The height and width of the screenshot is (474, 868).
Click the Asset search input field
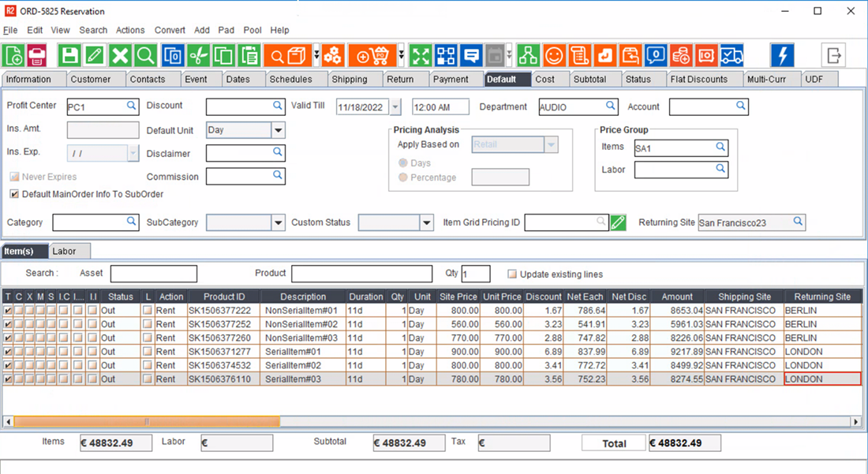(153, 274)
